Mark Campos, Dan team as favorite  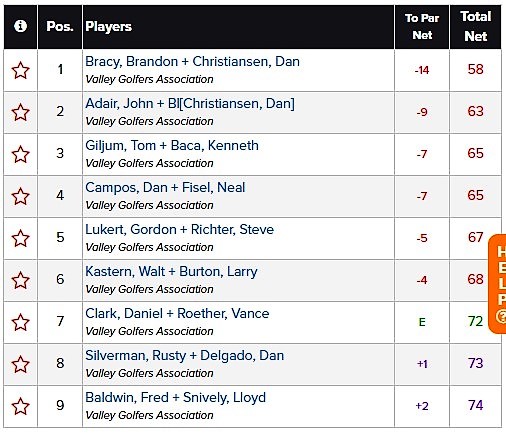[x=20, y=196]
